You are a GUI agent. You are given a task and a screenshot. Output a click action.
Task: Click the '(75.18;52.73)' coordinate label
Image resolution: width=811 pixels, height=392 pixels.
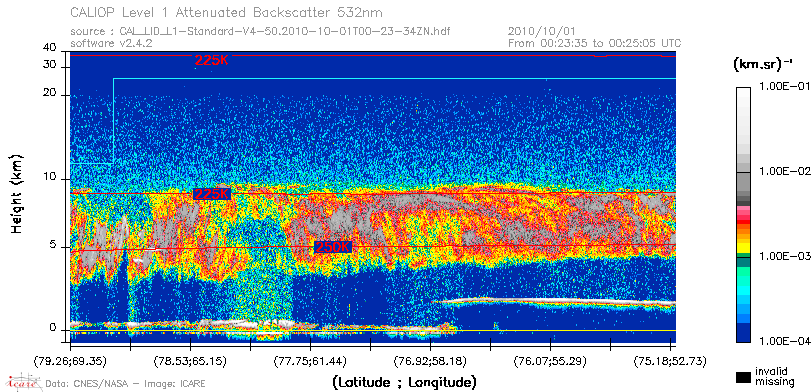click(x=670, y=360)
